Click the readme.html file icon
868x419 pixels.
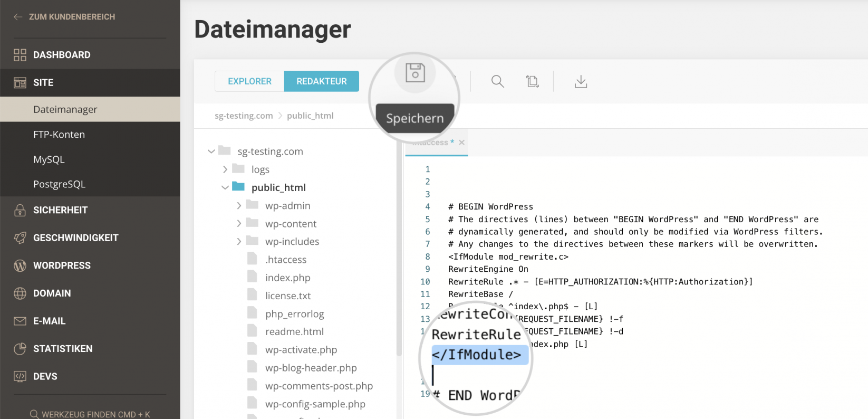pos(252,330)
